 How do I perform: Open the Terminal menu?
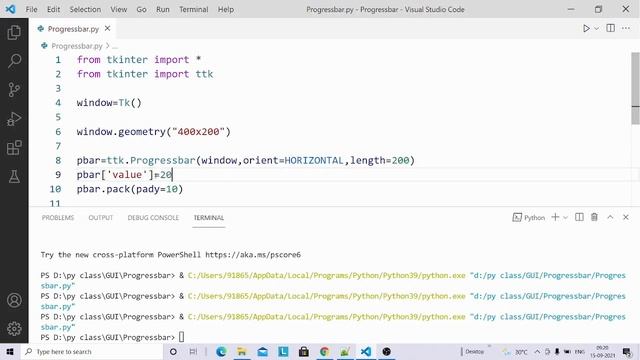[193, 9]
